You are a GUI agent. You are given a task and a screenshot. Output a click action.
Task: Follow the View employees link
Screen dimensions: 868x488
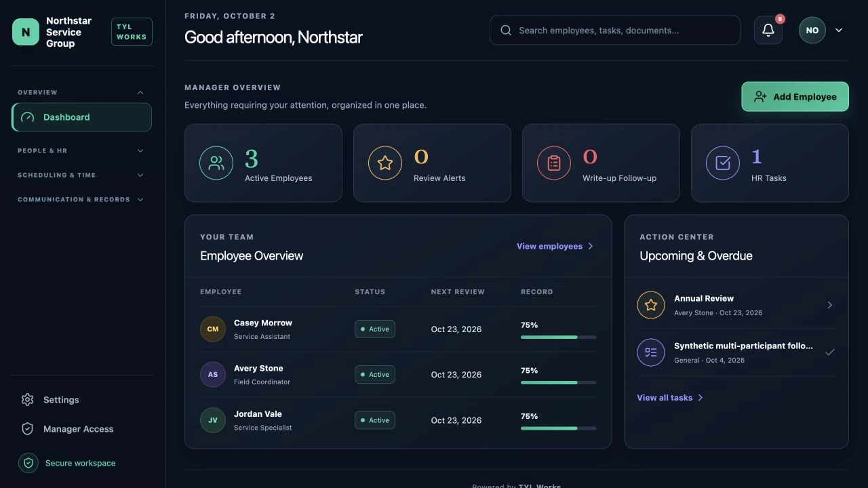click(555, 246)
